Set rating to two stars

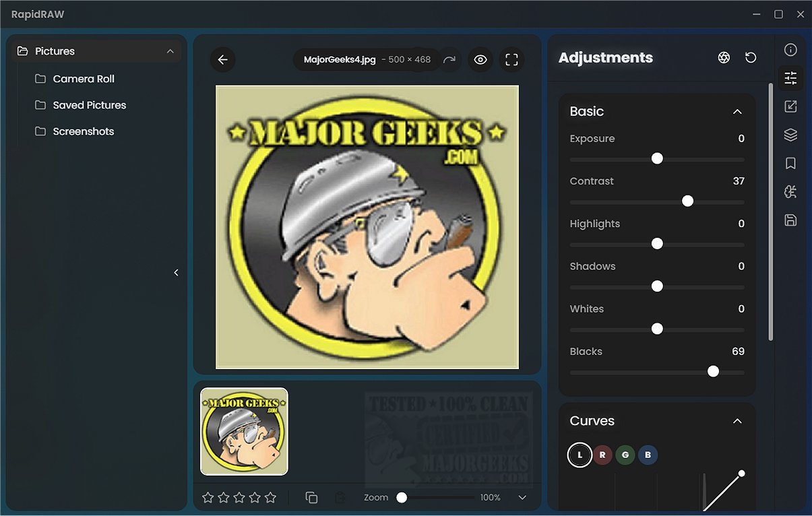[x=224, y=497]
